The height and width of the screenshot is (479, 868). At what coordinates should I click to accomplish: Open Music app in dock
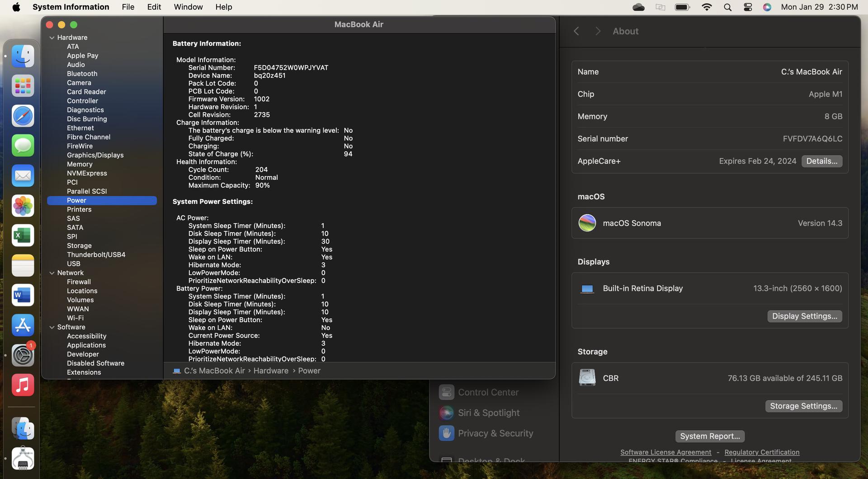(x=23, y=385)
